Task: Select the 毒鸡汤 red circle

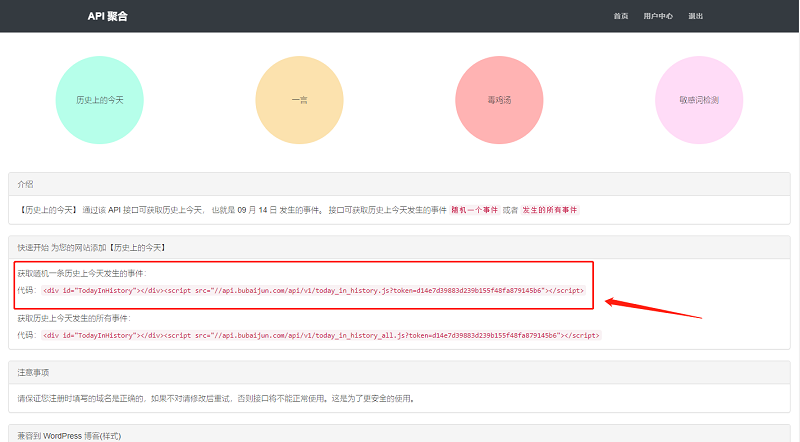Action: tap(499, 100)
